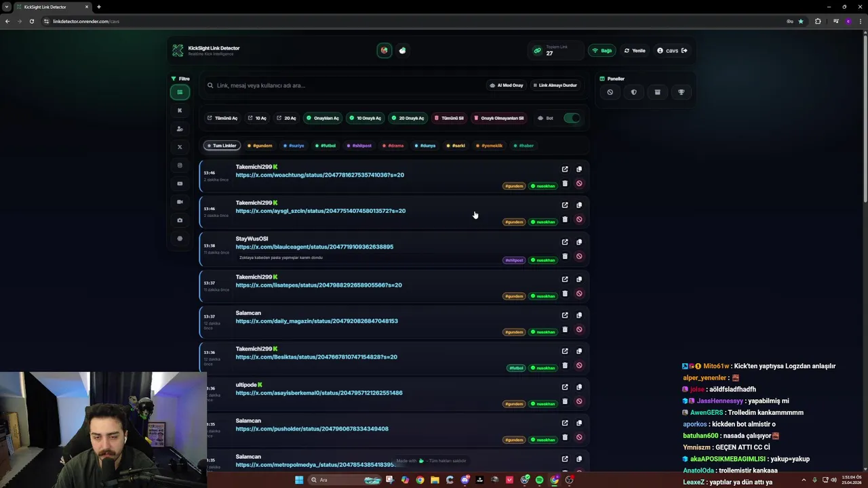Open the Windows Start menu

299,480
